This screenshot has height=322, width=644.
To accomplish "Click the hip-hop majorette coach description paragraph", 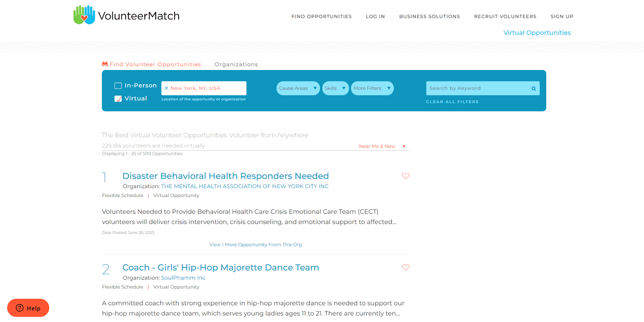I will click(x=253, y=308).
